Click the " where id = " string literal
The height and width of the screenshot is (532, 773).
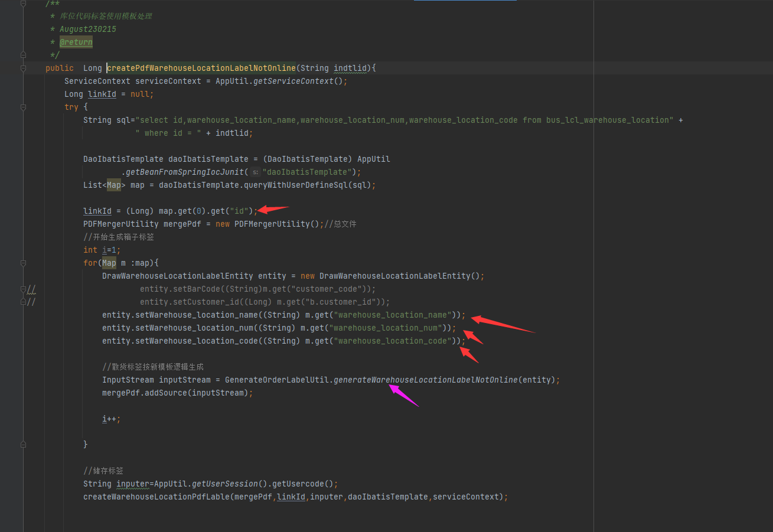click(x=168, y=133)
